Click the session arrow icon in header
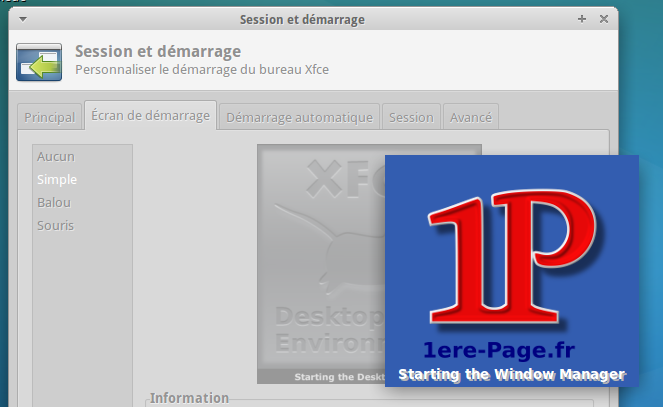Screen dimensions: 663x407 [40, 61]
